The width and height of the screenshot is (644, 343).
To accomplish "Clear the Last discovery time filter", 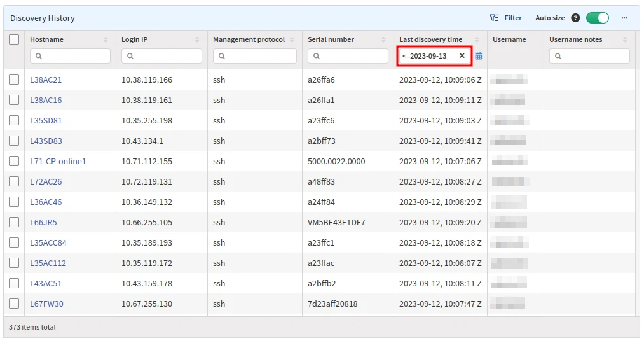I will tap(462, 56).
